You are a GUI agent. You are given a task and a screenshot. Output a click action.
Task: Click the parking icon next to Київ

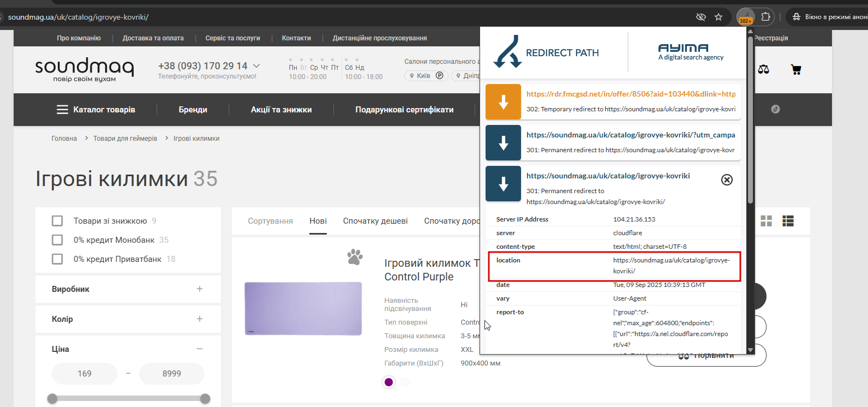coord(439,76)
